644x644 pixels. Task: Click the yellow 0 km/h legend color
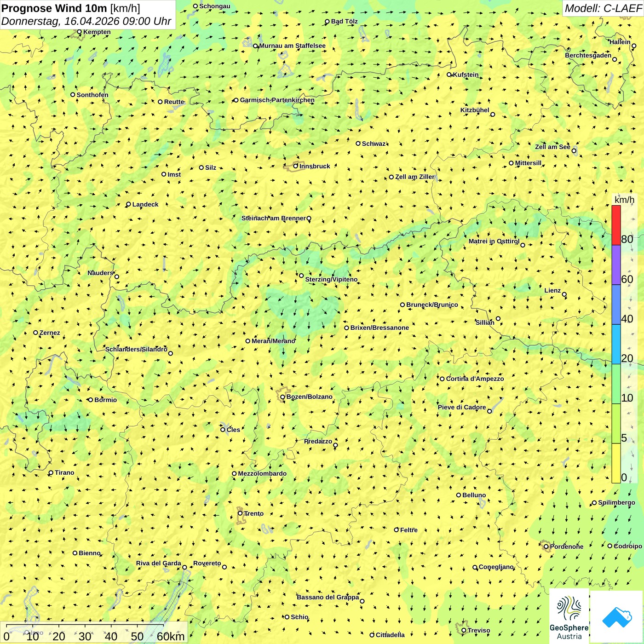616,463
